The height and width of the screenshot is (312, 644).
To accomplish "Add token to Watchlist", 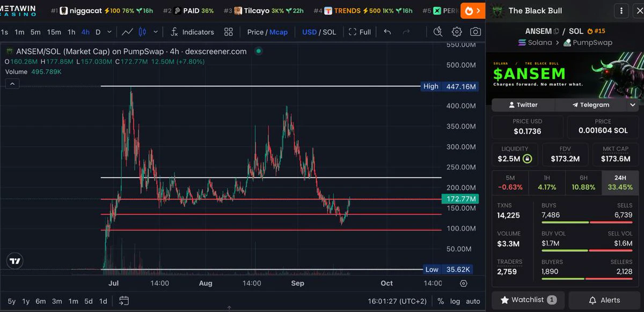I will (x=528, y=300).
